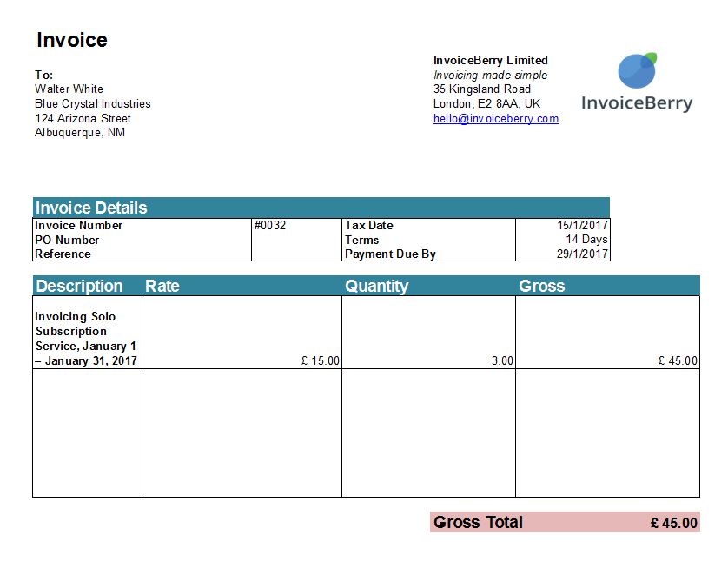Click the 35 Kingsland Road address line
This screenshot has width=728, height=561.
(481, 89)
